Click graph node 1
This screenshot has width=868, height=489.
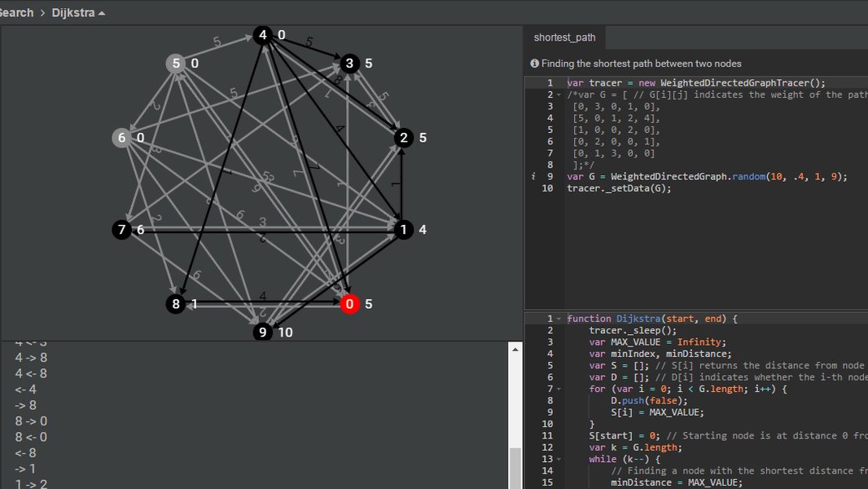click(404, 229)
